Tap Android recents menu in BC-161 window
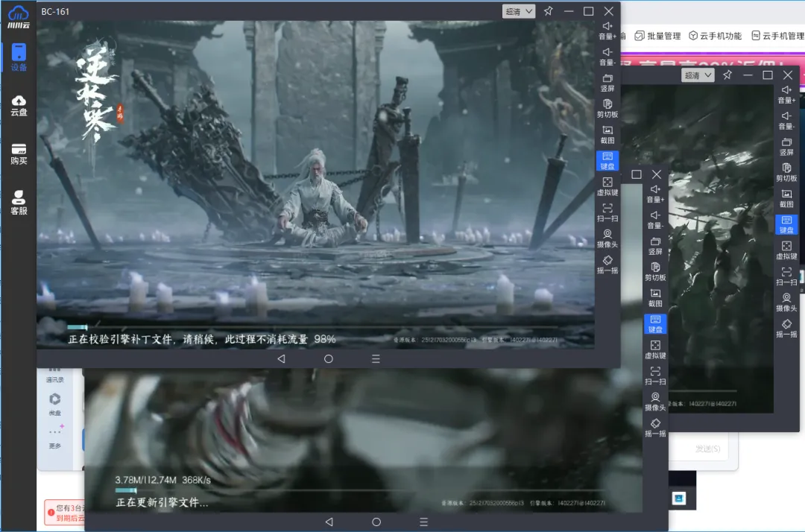The width and height of the screenshot is (805, 532). (x=376, y=359)
